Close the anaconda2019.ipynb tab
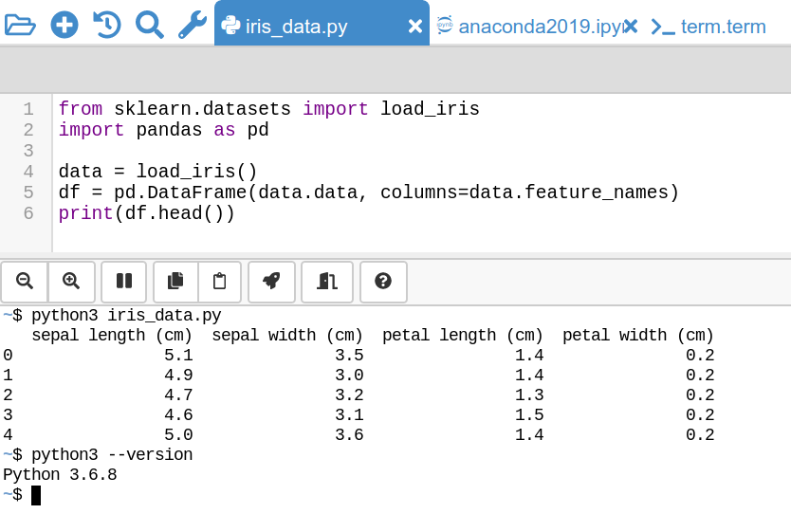Screen dimensions: 791x532 point(631,26)
